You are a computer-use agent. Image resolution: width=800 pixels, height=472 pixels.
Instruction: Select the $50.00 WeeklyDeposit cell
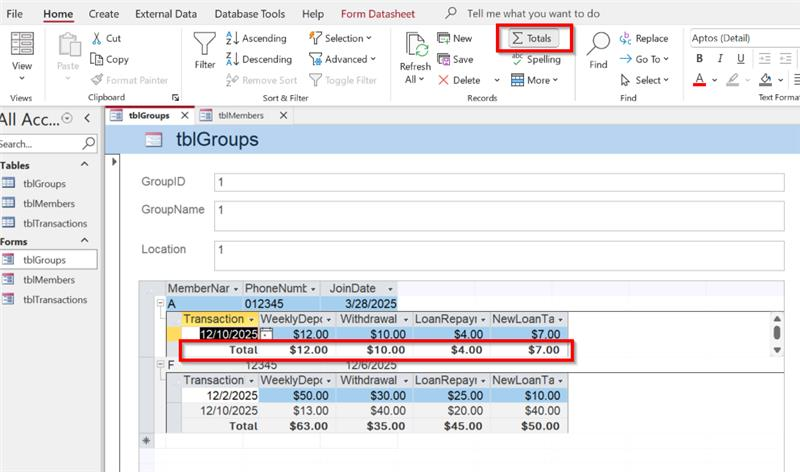pyautogui.click(x=297, y=395)
